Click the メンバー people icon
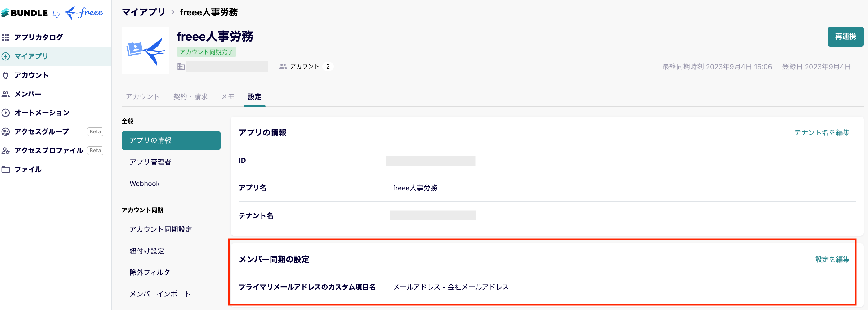 (6, 94)
